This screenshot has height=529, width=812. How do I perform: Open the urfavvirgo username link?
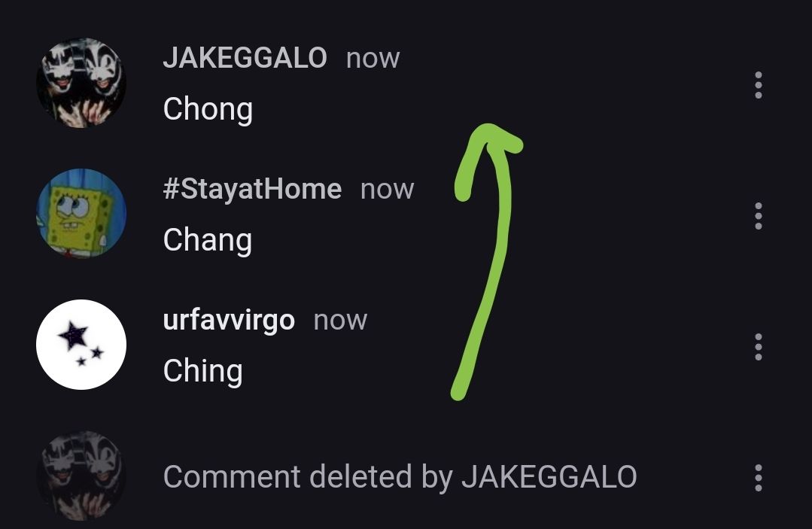tap(229, 321)
